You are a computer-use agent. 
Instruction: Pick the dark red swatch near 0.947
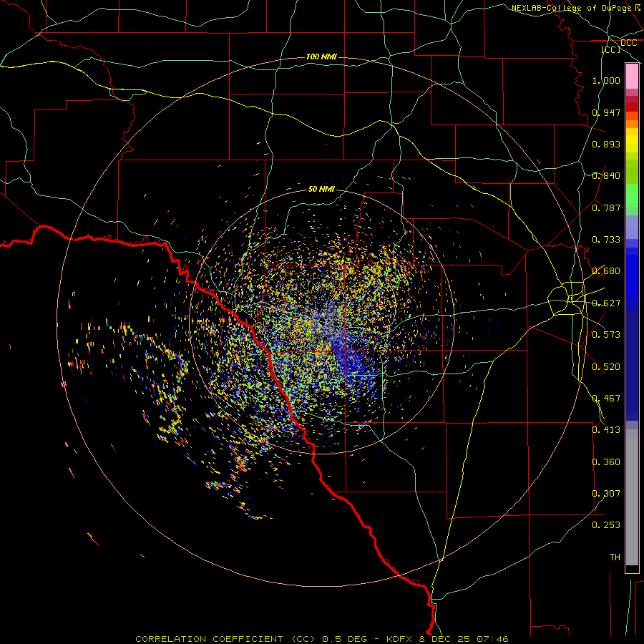pyautogui.click(x=632, y=107)
